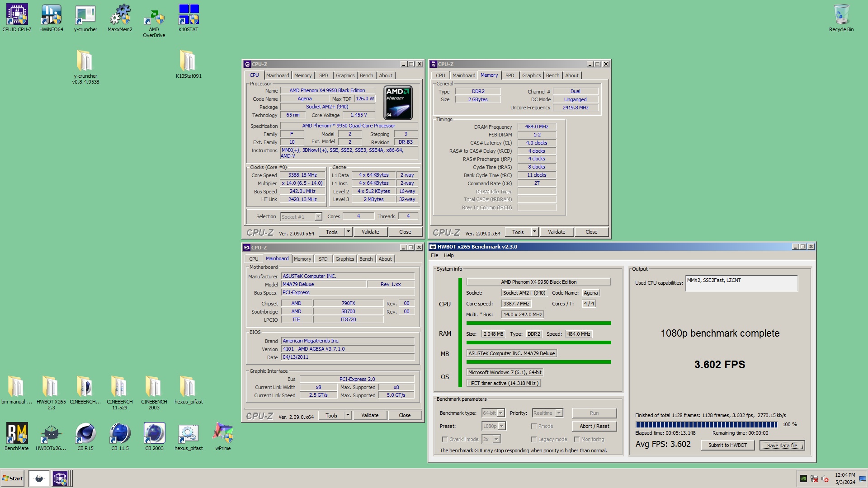Click the volume muted tray icon
Image resolution: width=868 pixels, height=488 pixels.
coord(825,479)
